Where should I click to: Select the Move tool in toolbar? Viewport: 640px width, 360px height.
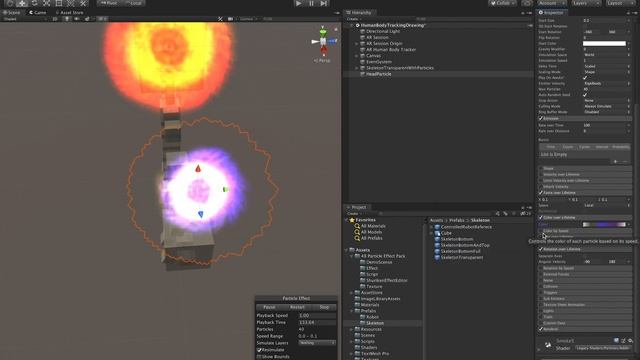click(22, 3)
